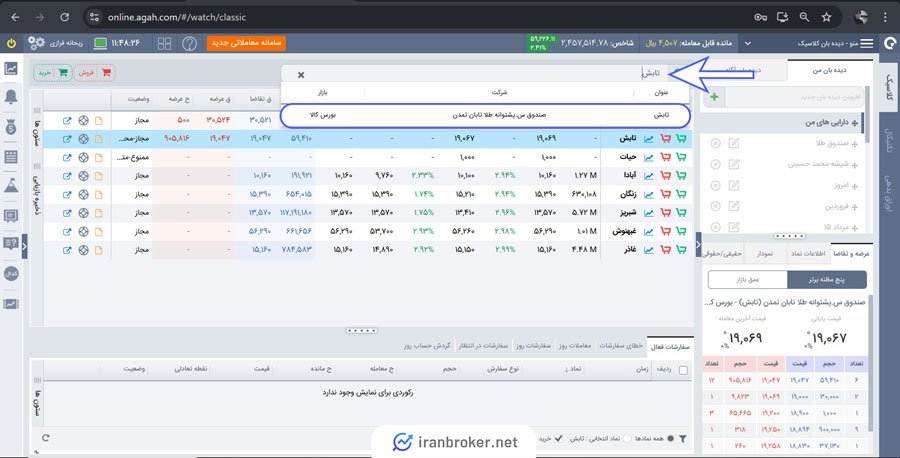Viewport: 900px width, 458px height.
Task: Select the تابش search result row
Action: coord(486,115)
